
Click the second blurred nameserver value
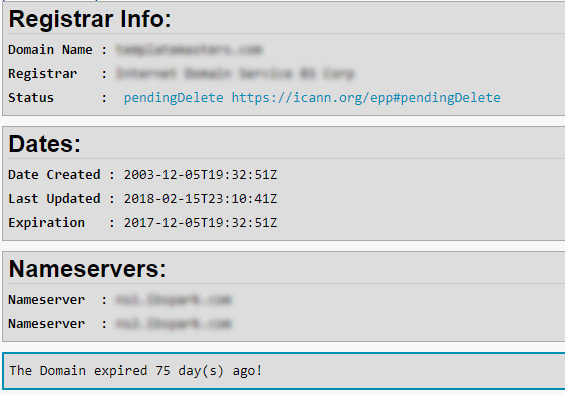174,324
